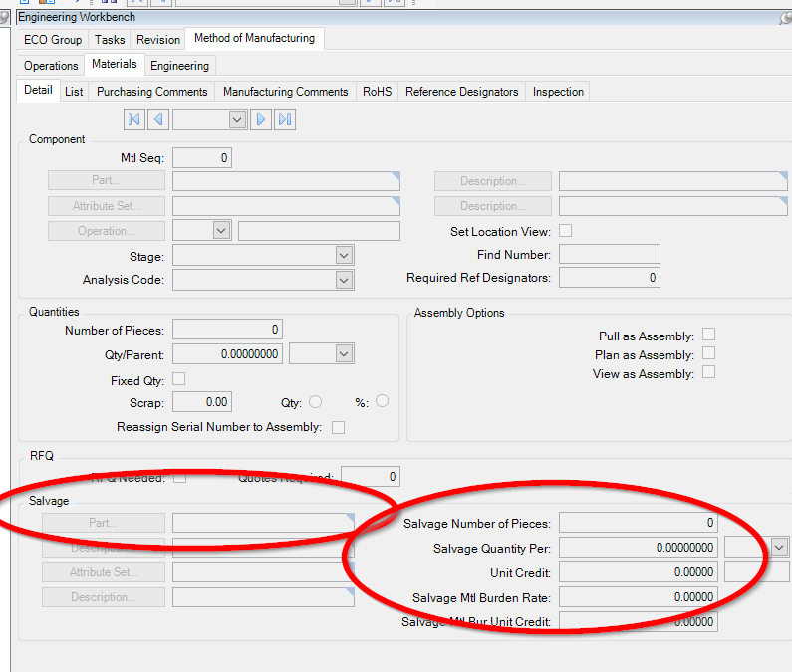This screenshot has width=792, height=672.
Task: Select Method of Manufacturing tab
Action: (255, 39)
